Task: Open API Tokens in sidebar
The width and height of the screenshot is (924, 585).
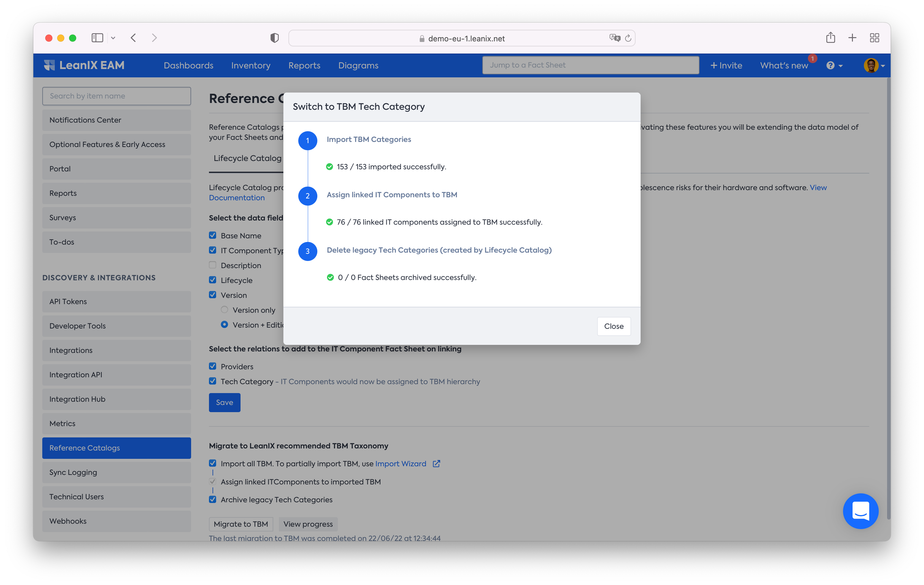Action: [117, 301]
